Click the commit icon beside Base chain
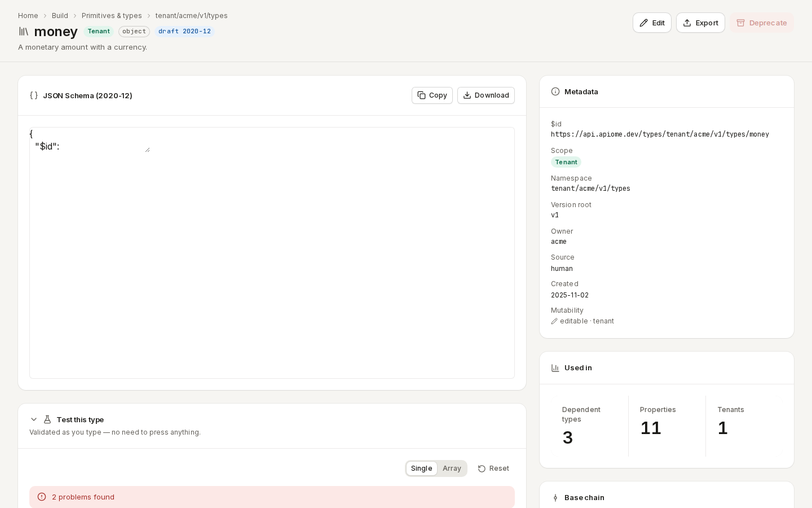The height and width of the screenshot is (508, 812). [555, 498]
